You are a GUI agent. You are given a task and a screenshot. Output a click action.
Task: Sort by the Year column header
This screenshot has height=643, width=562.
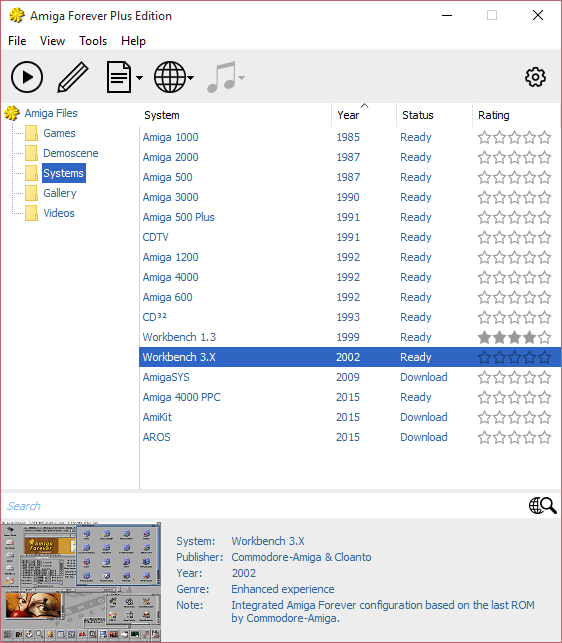[364, 115]
